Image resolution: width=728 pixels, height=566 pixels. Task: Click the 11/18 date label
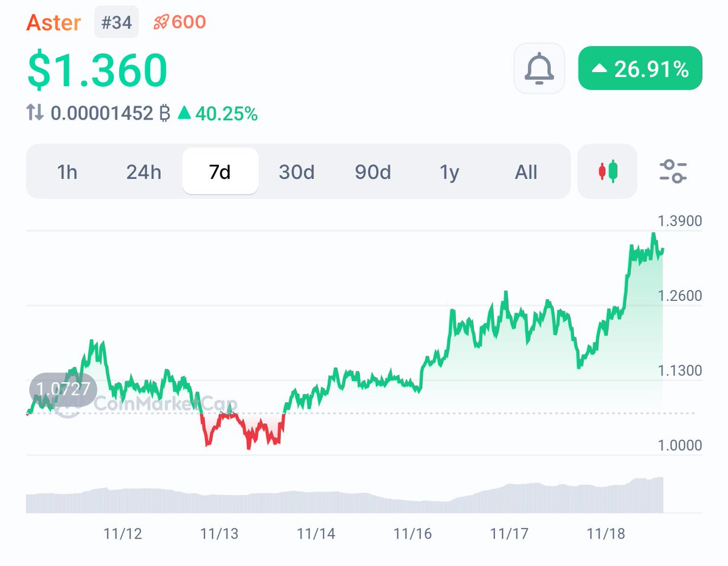[606, 534]
